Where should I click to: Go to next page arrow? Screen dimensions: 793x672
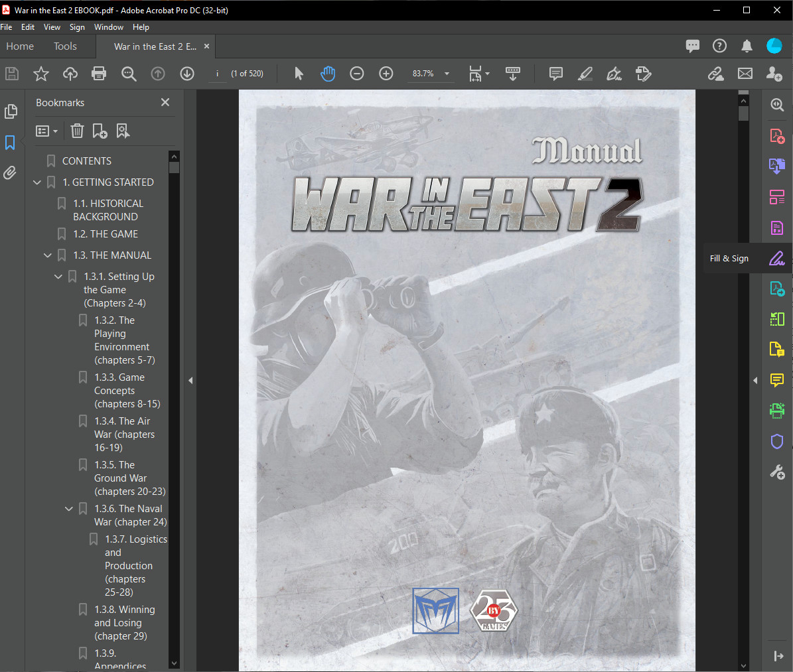(x=187, y=74)
